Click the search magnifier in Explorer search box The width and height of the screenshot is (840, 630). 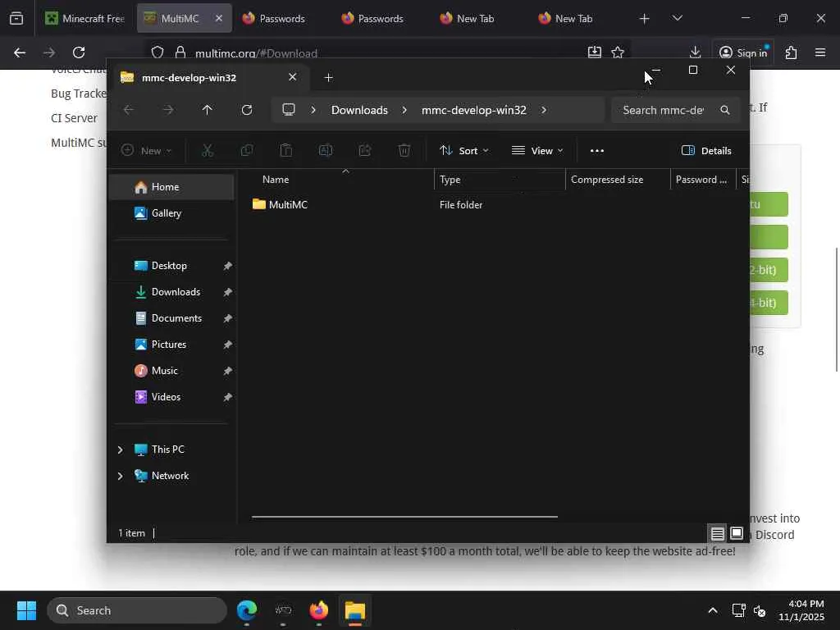point(725,110)
